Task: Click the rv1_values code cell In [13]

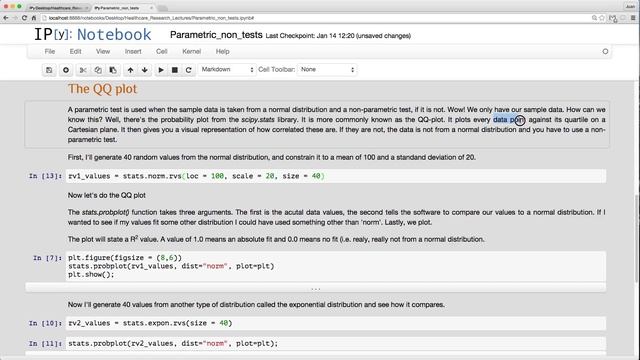Action: click(x=336, y=176)
